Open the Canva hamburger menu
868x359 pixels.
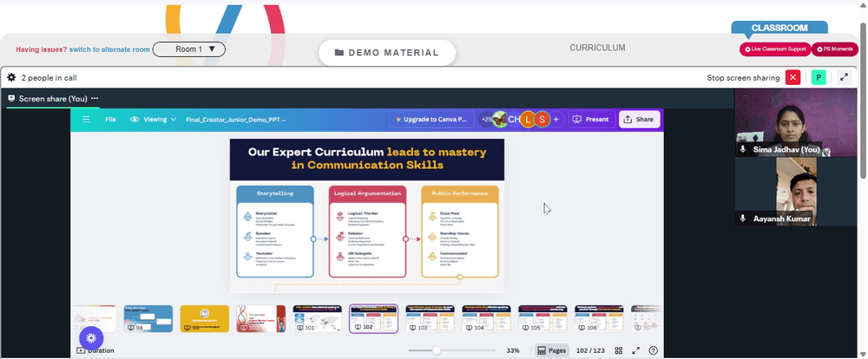coord(86,119)
